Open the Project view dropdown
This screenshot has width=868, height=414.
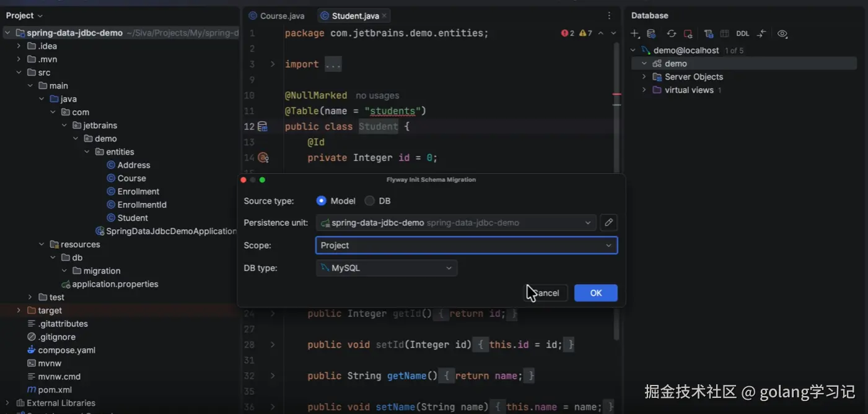pyautogui.click(x=24, y=15)
